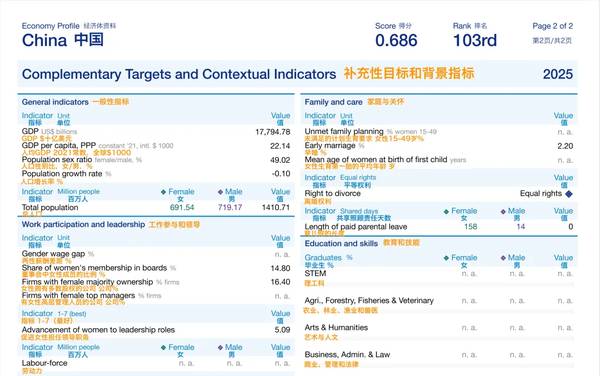Select the STEM row label

tap(315, 273)
